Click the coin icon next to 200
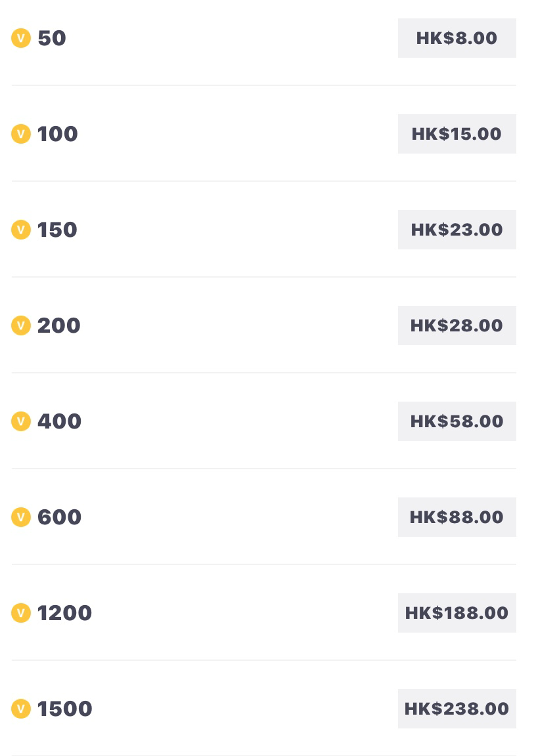Screen dimensions: 536x756 [21, 325]
